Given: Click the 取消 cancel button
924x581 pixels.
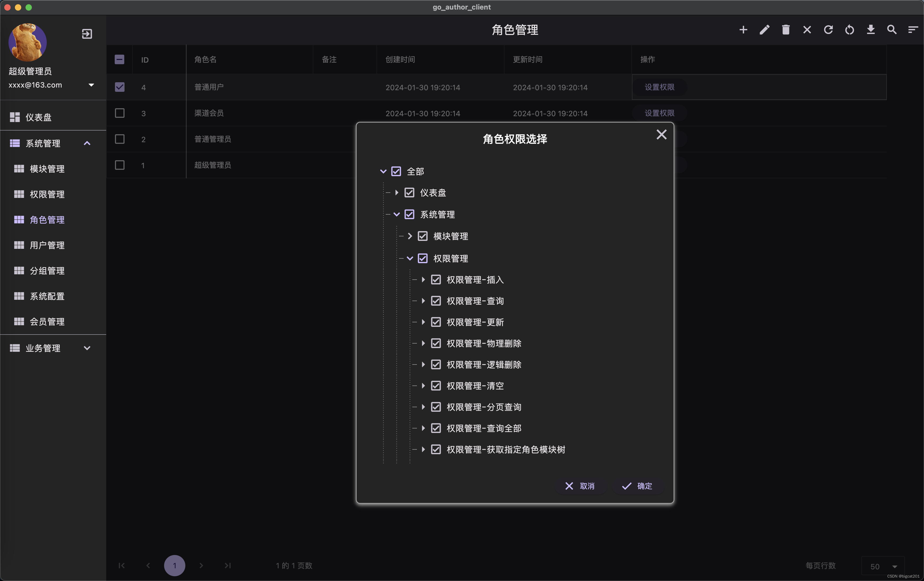Looking at the screenshot, I should click(581, 486).
